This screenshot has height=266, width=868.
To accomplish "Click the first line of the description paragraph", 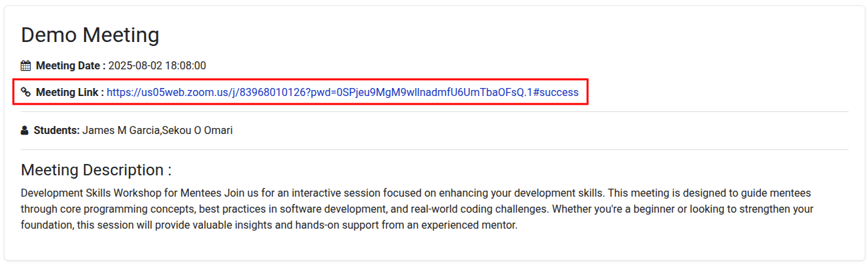I will pyautogui.click(x=416, y=193).
